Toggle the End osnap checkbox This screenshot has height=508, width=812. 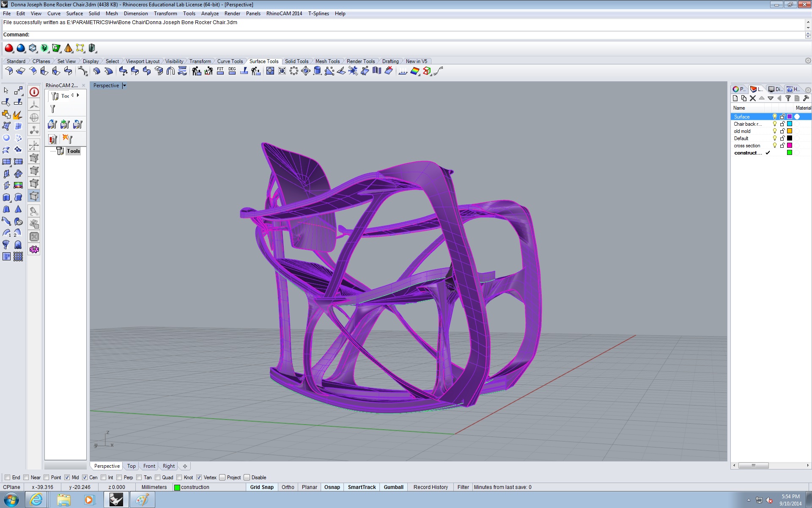7,478
